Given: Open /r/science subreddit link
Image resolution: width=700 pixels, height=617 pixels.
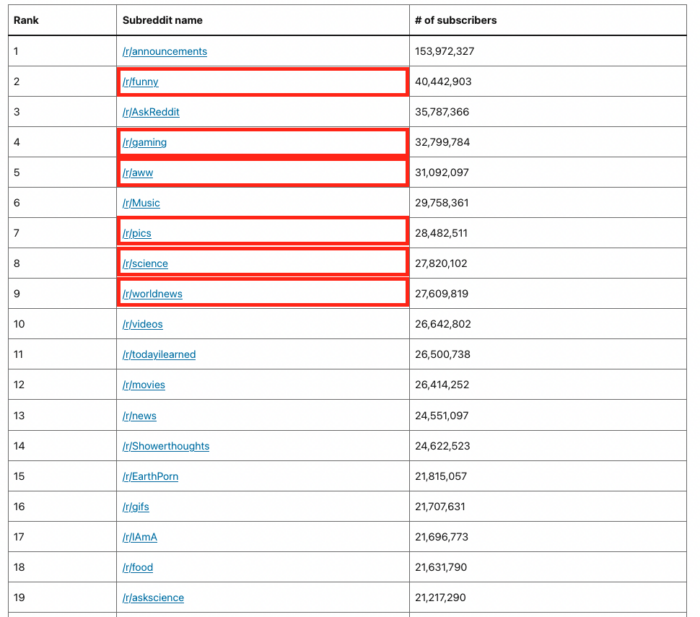Looking at the screenshot, I should (x=146, y=263).
